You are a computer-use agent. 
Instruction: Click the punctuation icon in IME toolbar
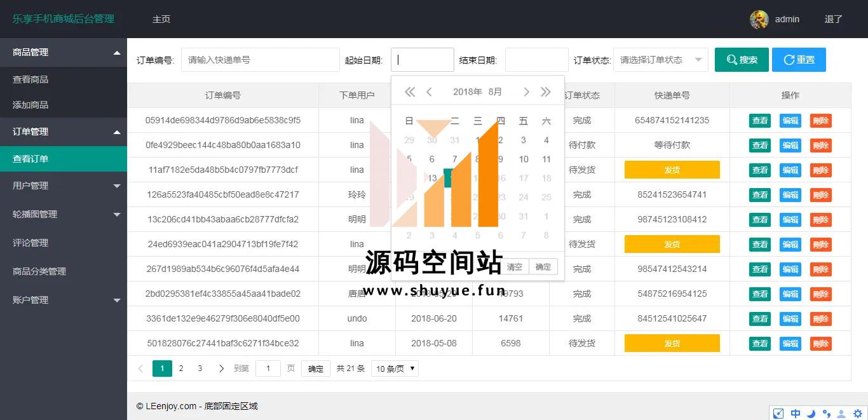827,414
